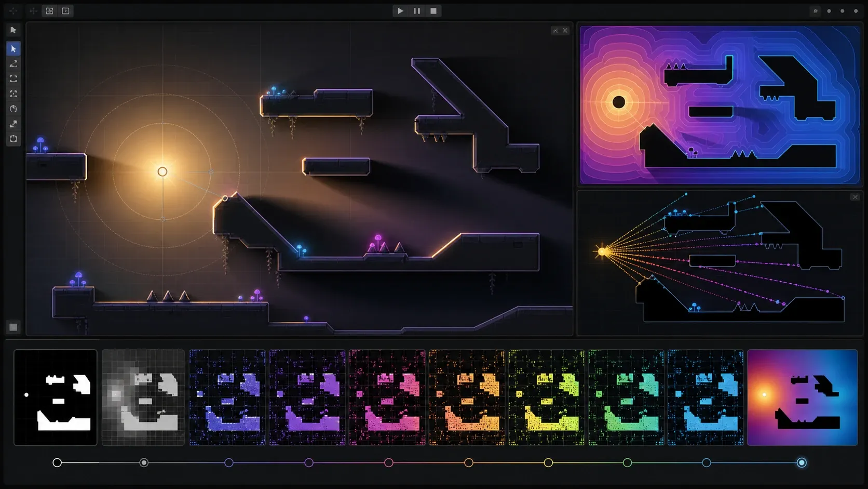Activate the rectangular frame bracket tool
Image resolution: width=868 pixels, height=489 pixels.
tap(13, 78)
